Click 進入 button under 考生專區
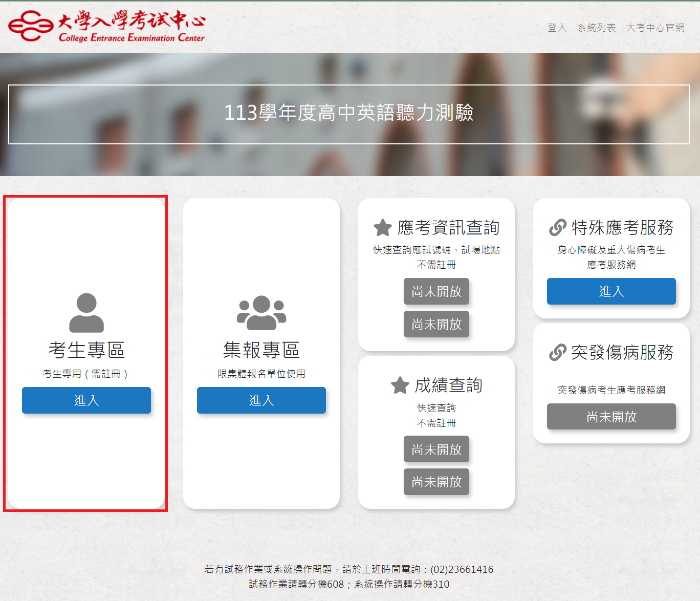The image size is (700, 601). 86,400
